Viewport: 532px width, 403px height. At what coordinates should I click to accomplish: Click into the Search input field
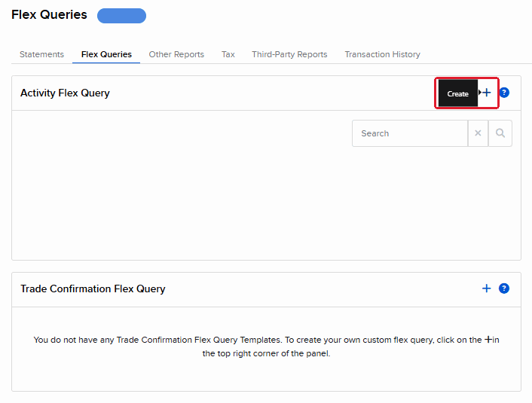tap(410, 133)
